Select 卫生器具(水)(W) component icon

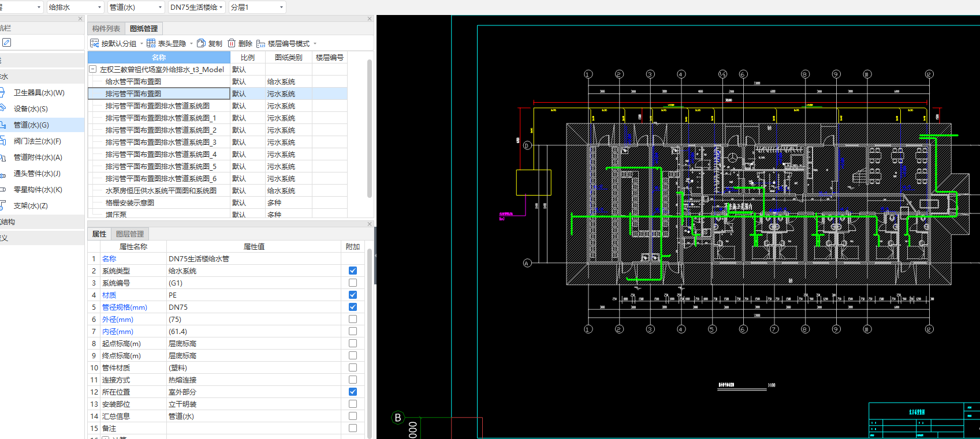tap(3, 92)
